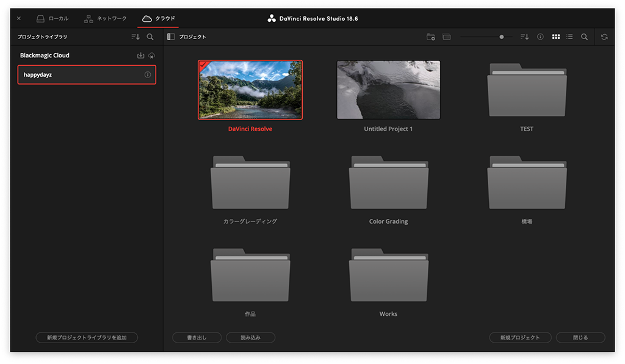Open the TEST folder

527,90
